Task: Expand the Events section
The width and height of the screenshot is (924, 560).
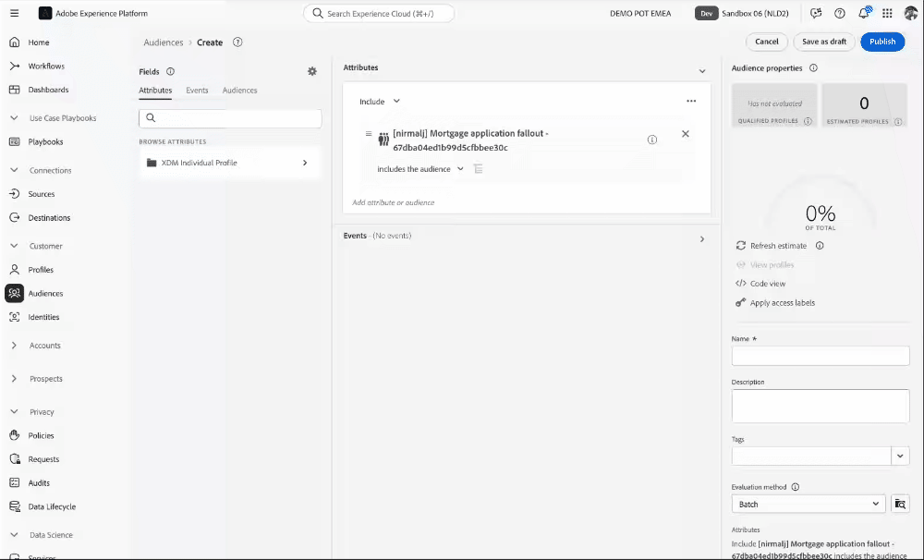Action: pos(702,238)
